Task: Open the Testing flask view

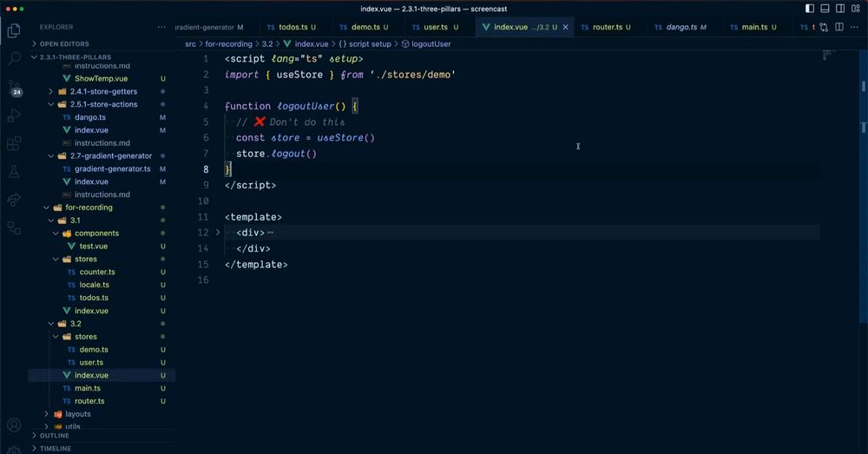Action: coord(14,172)
